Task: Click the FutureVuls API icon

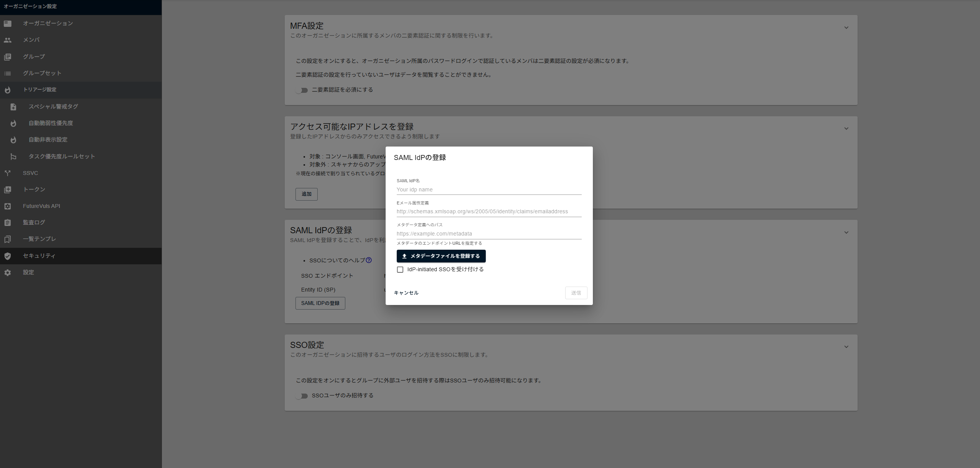Action: coord(8,206)
